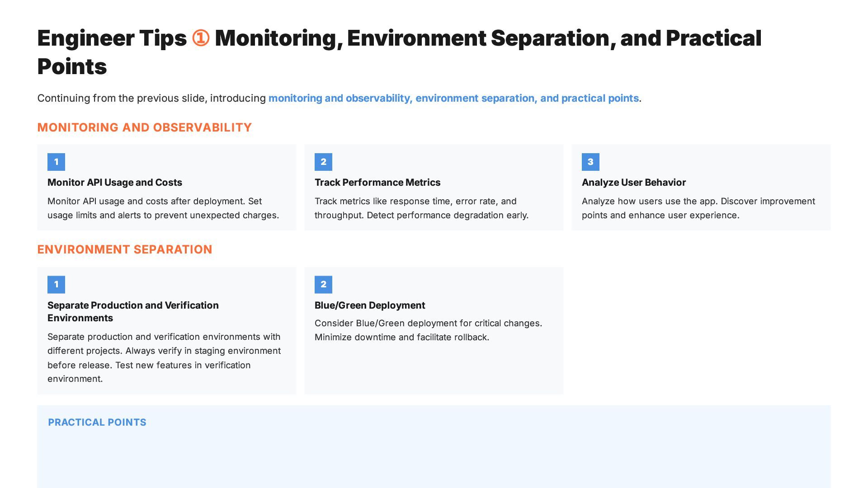This screenshot has height=488, width=868.
Task: Click description about verifying in staging environment
Action: 164,357
